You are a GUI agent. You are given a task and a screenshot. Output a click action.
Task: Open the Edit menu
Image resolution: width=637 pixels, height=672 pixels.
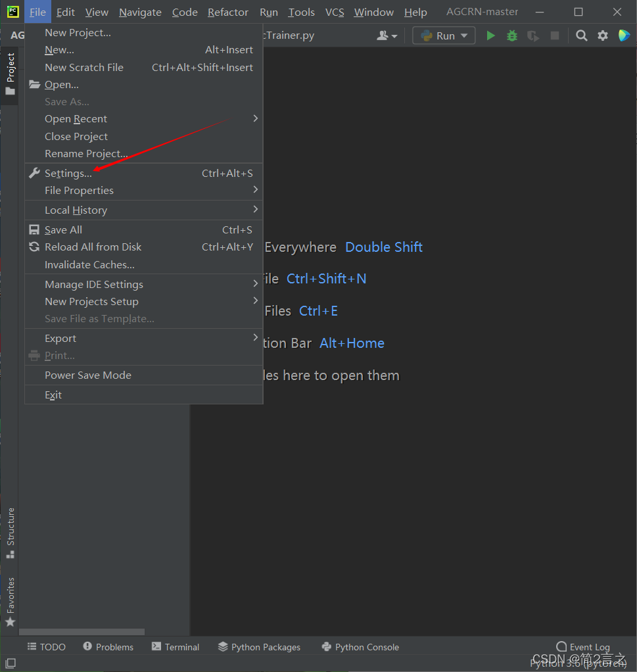pos(66,12)
